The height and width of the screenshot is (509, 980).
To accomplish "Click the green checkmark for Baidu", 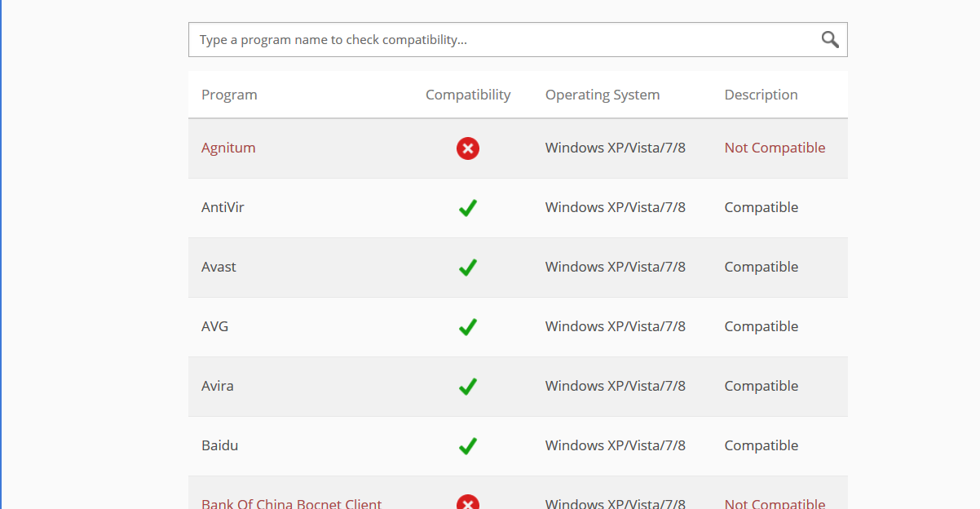I will (468, 446).
